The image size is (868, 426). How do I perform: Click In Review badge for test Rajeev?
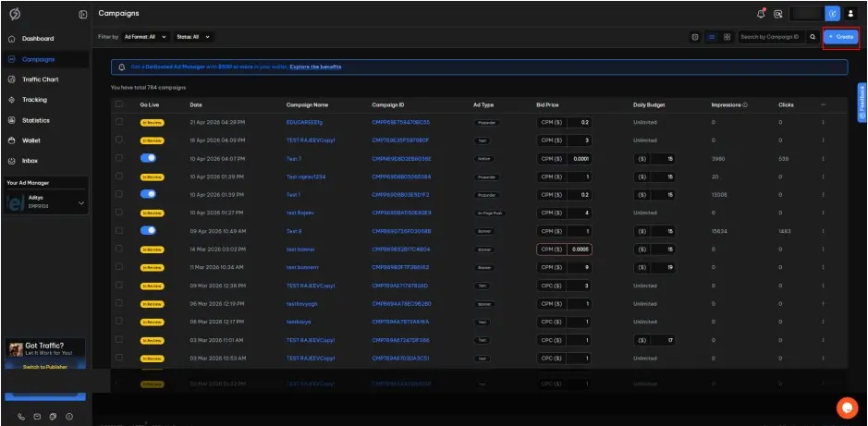pos(153,213)
